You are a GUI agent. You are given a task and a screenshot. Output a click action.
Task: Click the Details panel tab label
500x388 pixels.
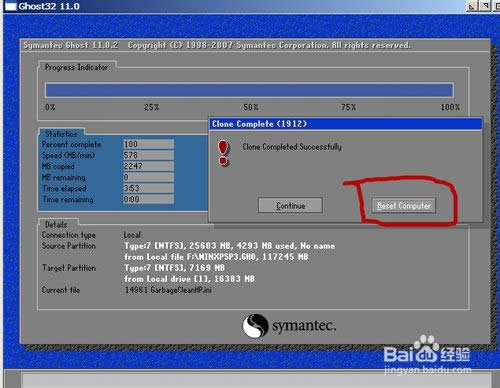[x=56, y=224]
